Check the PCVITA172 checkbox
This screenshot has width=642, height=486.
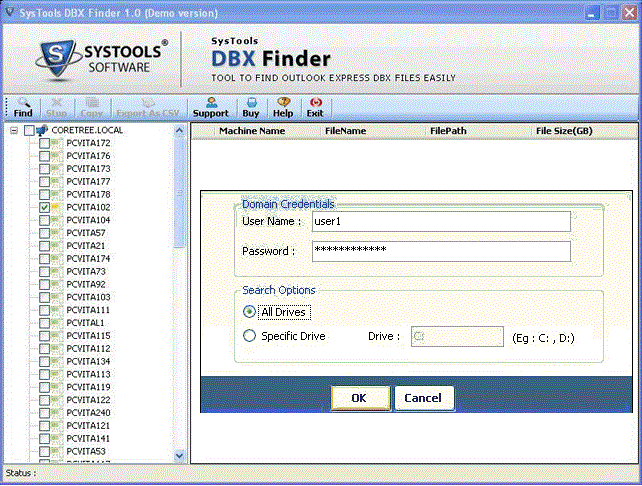[44, 143]
